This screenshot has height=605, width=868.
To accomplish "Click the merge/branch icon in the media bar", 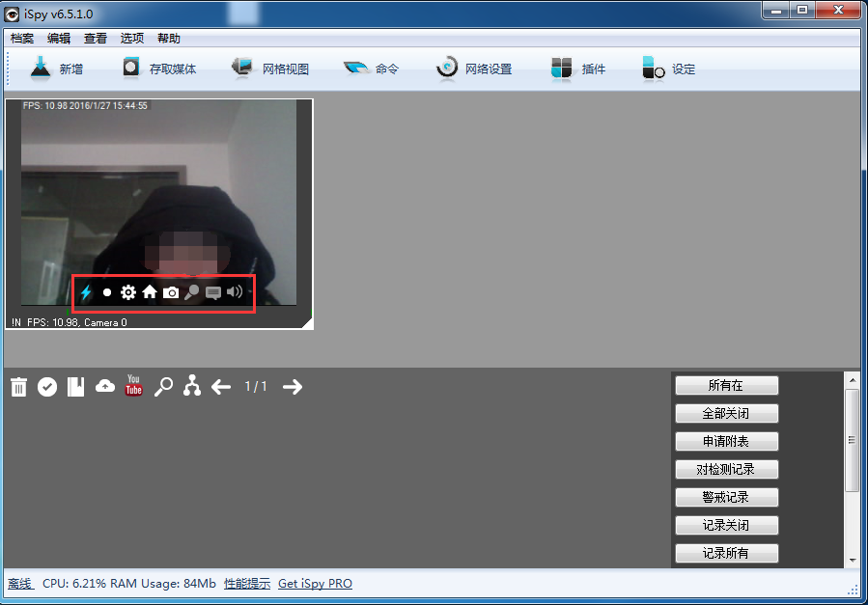I will tap(192, 385).
